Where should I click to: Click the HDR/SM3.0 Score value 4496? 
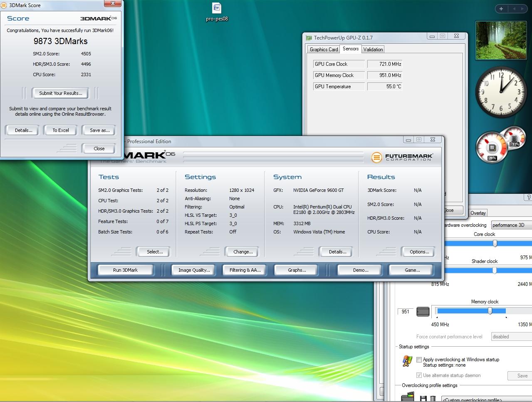[x=86, y=64]
